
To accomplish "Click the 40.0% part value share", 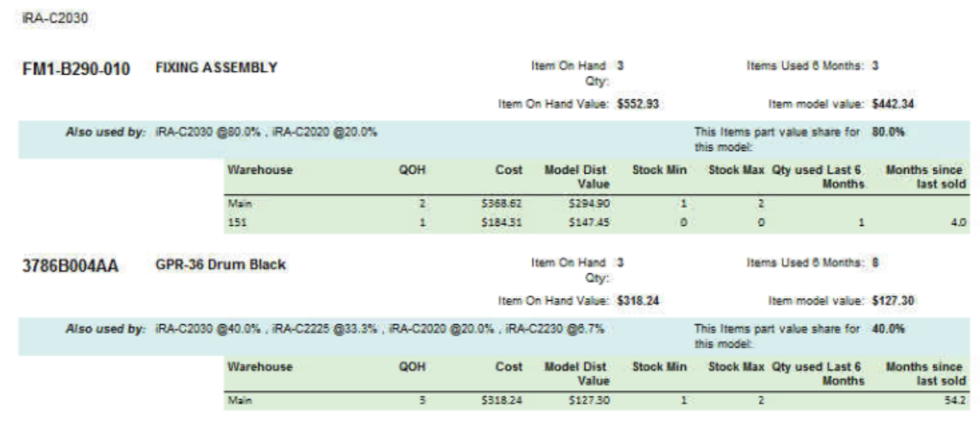I will click(x=888, y=329).
